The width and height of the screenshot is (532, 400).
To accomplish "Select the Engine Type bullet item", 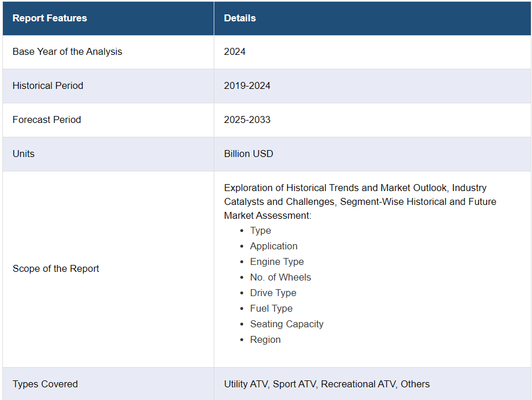I will point(277,262).
